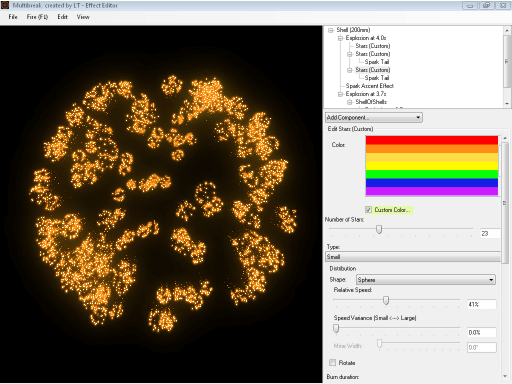
Task: Click the tree panel scroll down arrow
Action: [x=507, y=104]
